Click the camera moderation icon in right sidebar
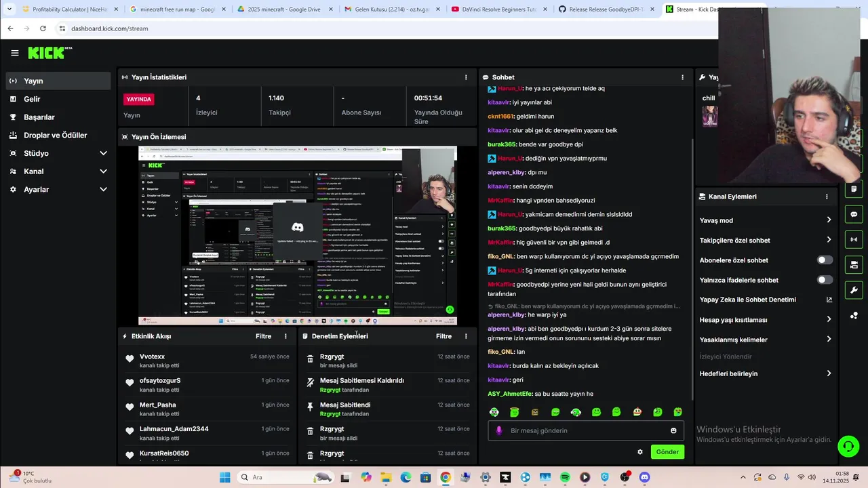 tap(854, 264)
